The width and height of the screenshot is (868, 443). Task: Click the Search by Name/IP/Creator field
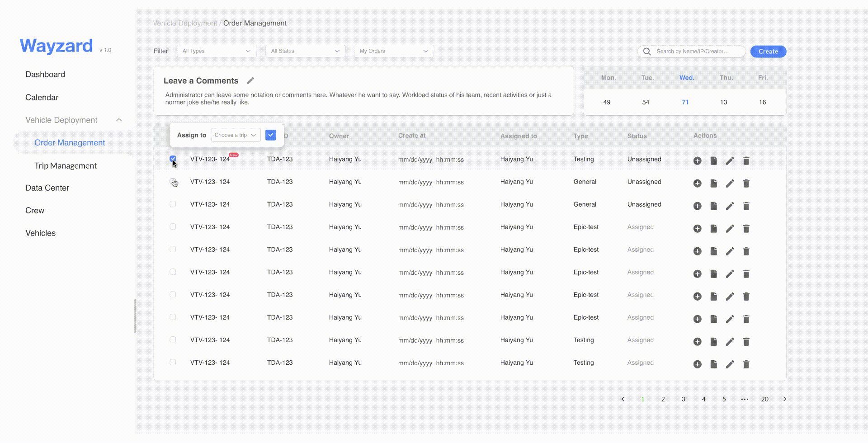tap(692, 52)
